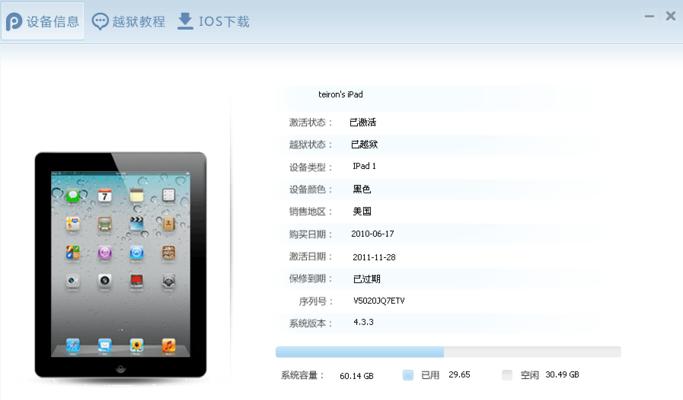Select the activation date 2011-11-28
This screenshot has height=400, width=683.
tap(374, 257)
